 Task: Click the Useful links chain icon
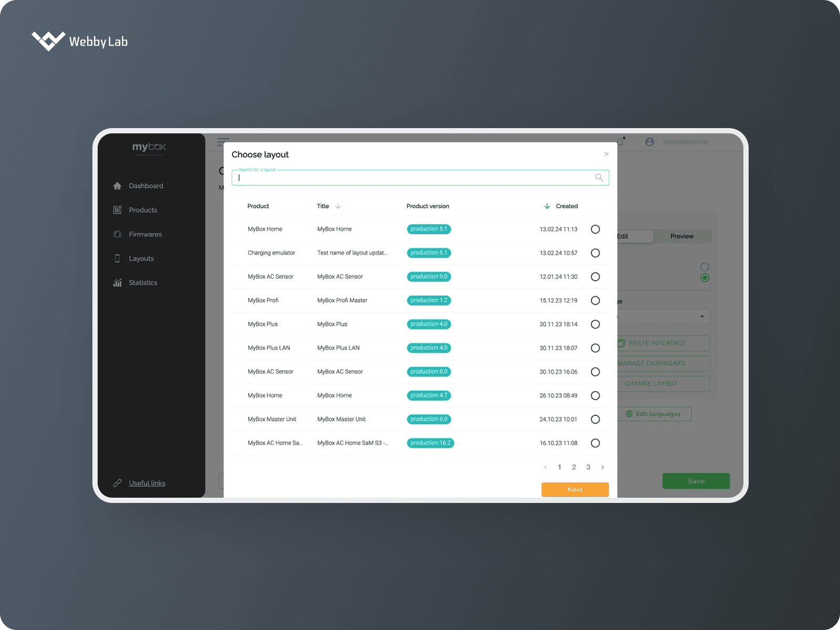(117, 483)
